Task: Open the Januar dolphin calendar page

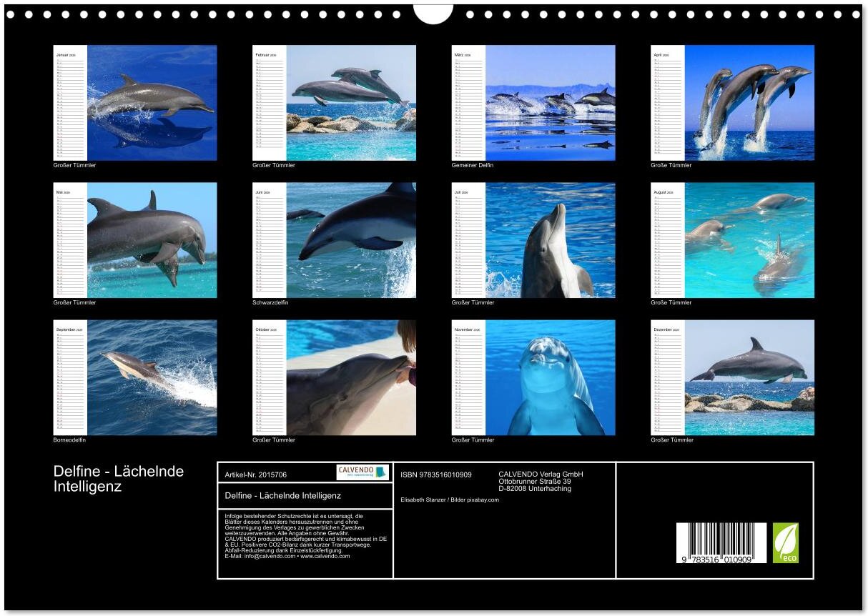Action: coord(135,103)
